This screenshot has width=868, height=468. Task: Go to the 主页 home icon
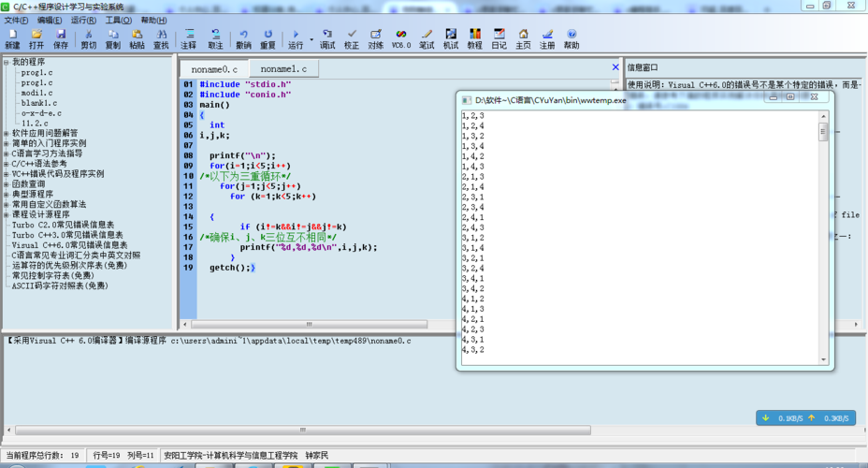click(x=523, y=38)
